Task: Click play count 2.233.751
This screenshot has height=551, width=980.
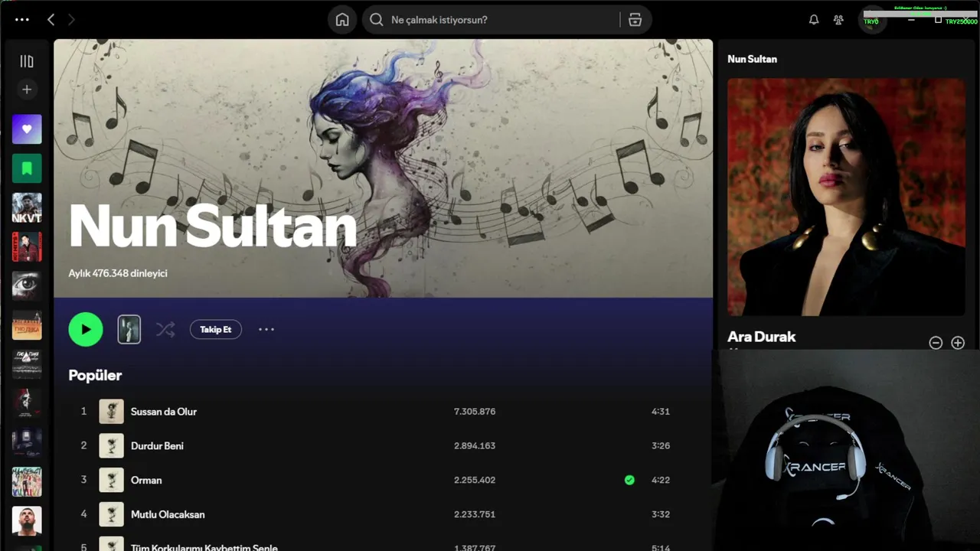Action: tap(475, 515)
